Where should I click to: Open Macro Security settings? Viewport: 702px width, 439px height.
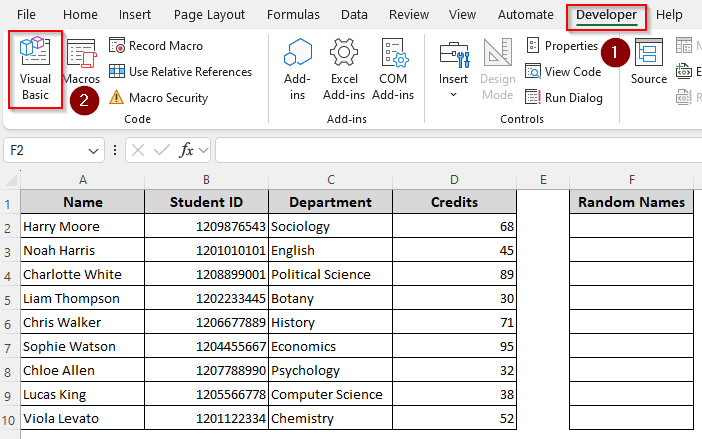[159, 98]
